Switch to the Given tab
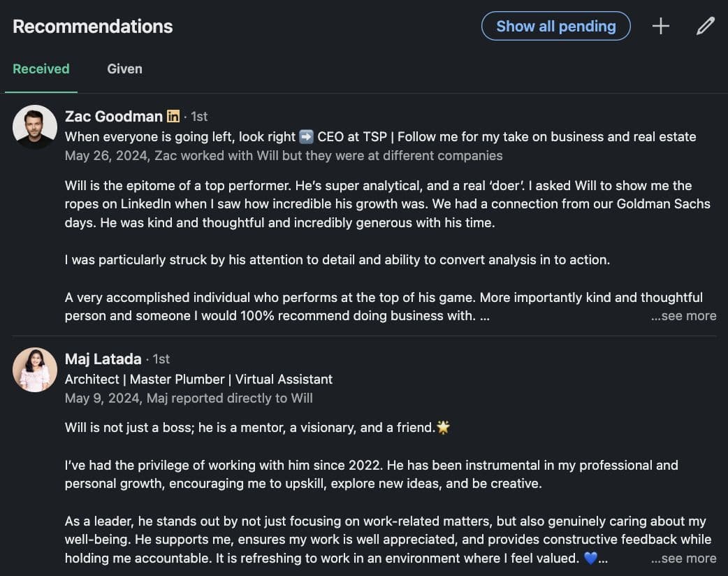This screenshot has width=728, height=576. [x=124, y=69]
